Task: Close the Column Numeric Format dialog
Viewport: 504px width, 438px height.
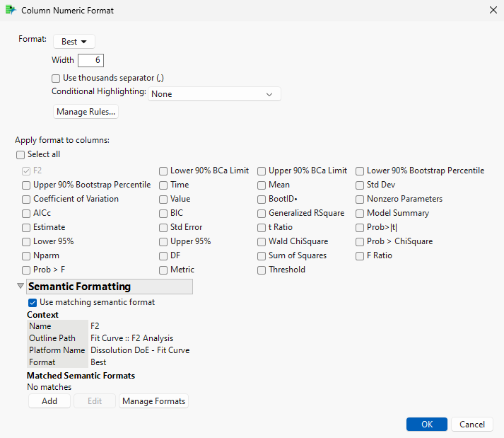Action: [492, 11]
